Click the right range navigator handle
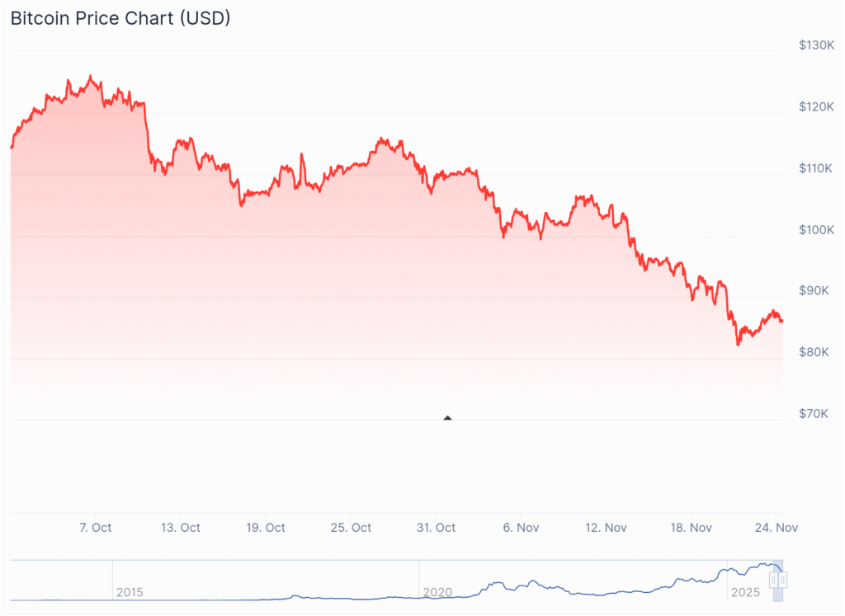845x616 pixels. point(783,580)
